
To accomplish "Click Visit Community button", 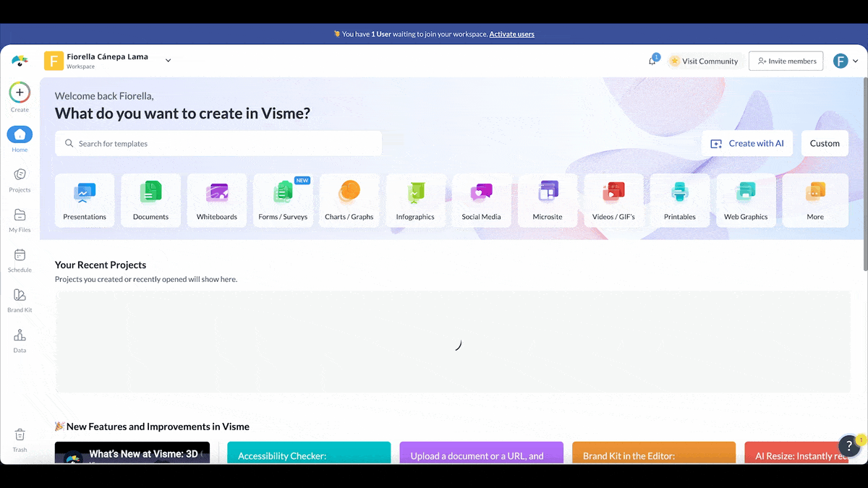I will (704, 61).
